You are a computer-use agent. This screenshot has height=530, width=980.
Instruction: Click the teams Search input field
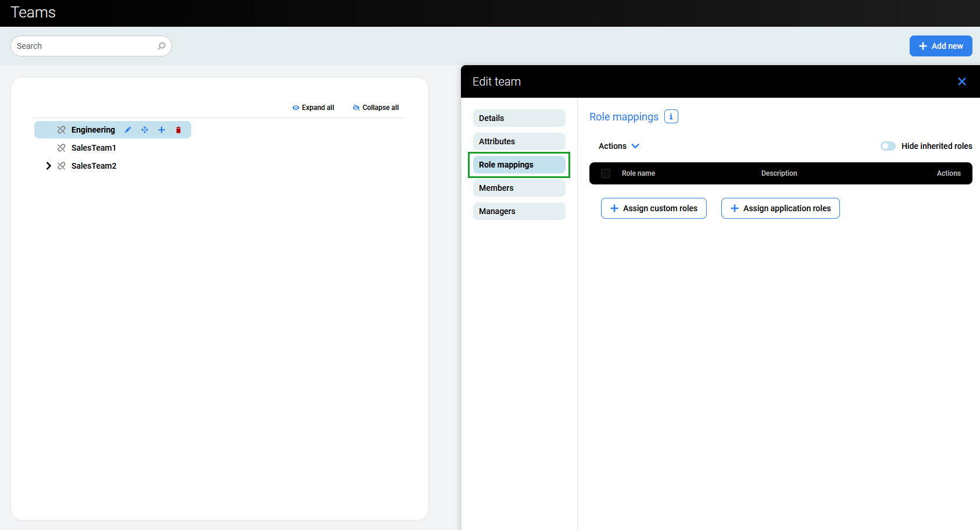click(x=84, y=46)
